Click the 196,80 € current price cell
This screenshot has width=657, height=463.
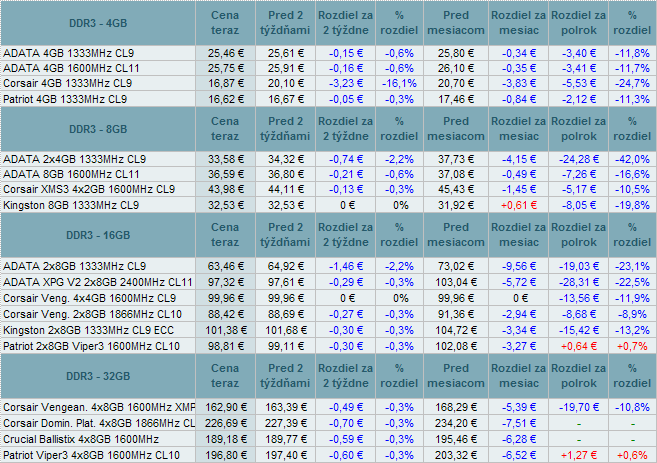click(226, 455)
